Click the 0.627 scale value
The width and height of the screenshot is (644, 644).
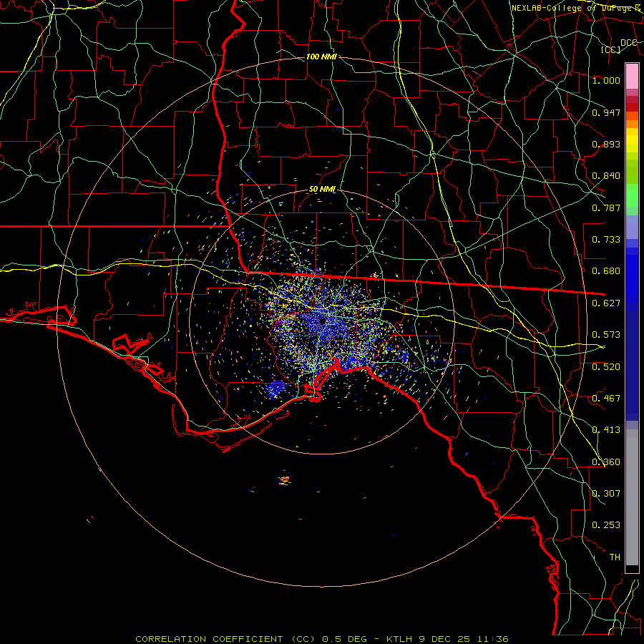606,303
